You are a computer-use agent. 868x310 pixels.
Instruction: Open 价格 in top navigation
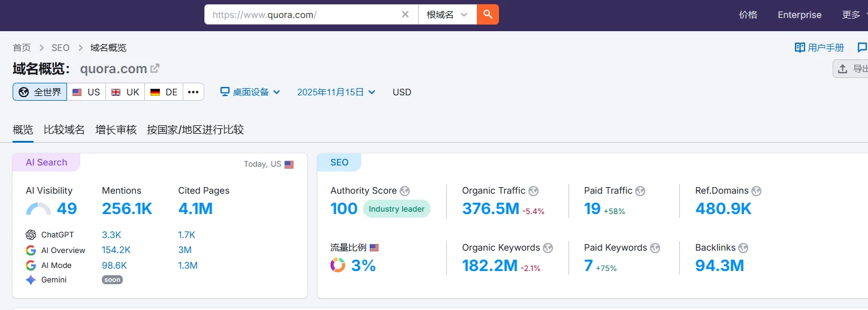(x=748, y=14)
